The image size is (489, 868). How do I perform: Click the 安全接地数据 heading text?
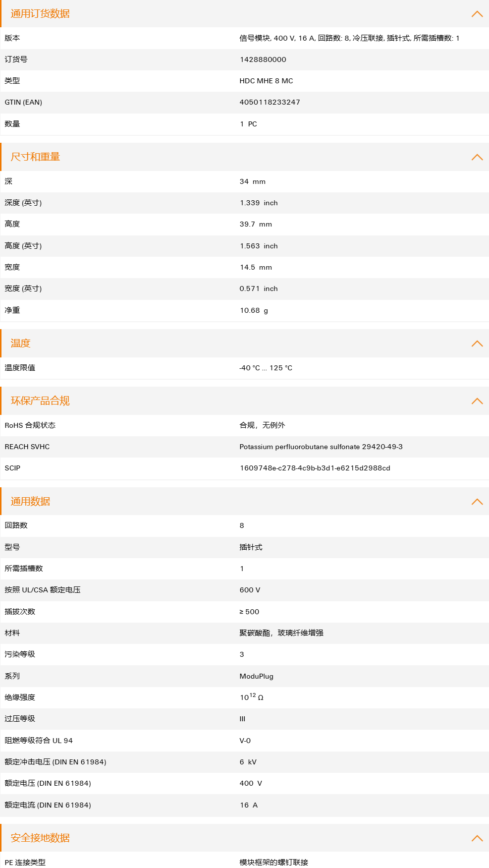click(x=40, y=838)
